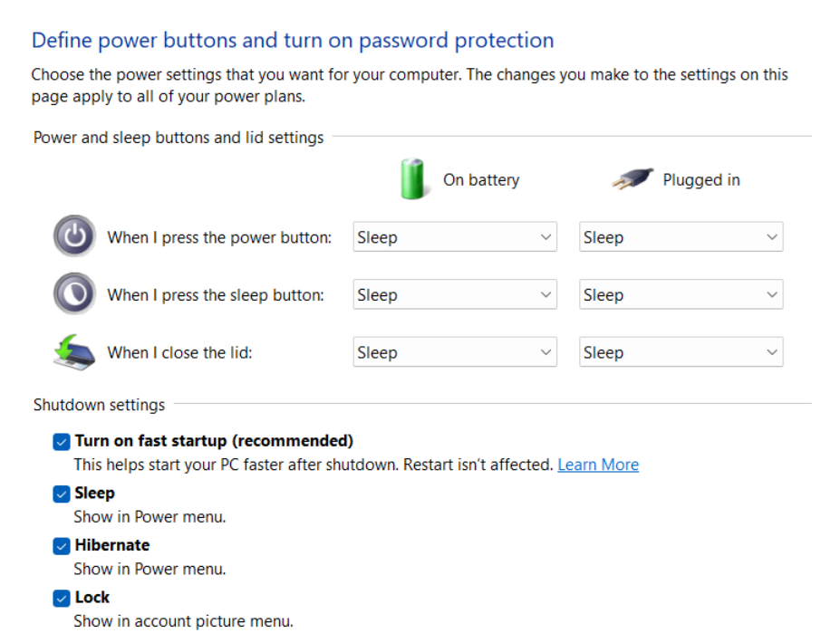Click "When I close the lid" label
Image resolution: width=840 pixels, height=643 pixels.
pyautogui.click(x=179, y=352)
